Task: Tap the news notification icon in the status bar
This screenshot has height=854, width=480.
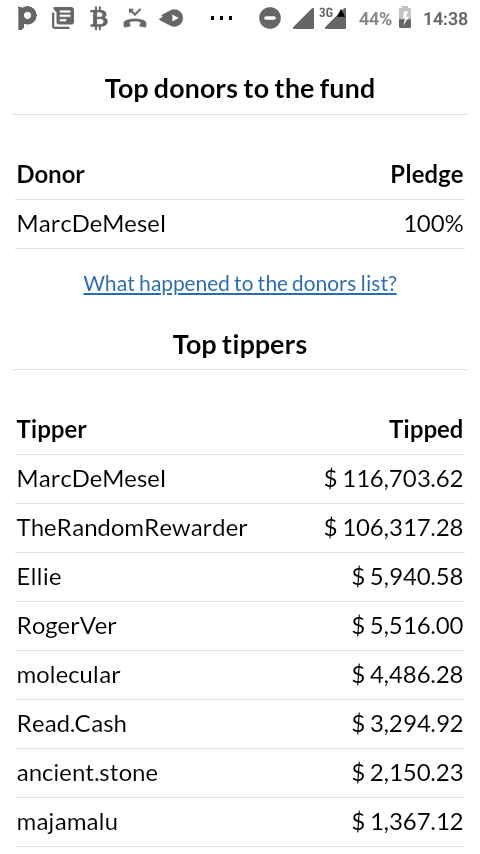Action: (63, 19)
